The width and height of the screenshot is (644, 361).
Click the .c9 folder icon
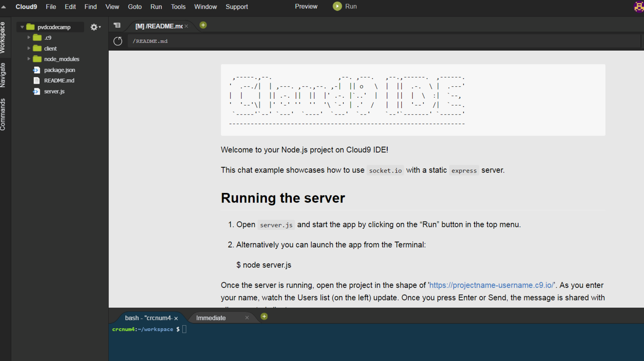click(x=37, y=37)
